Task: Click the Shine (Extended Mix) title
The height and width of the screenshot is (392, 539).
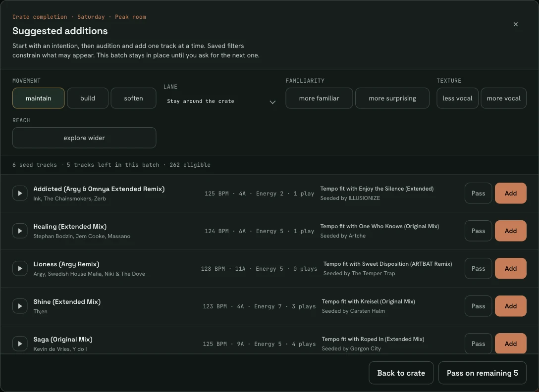Action: [x=67, y=301]
